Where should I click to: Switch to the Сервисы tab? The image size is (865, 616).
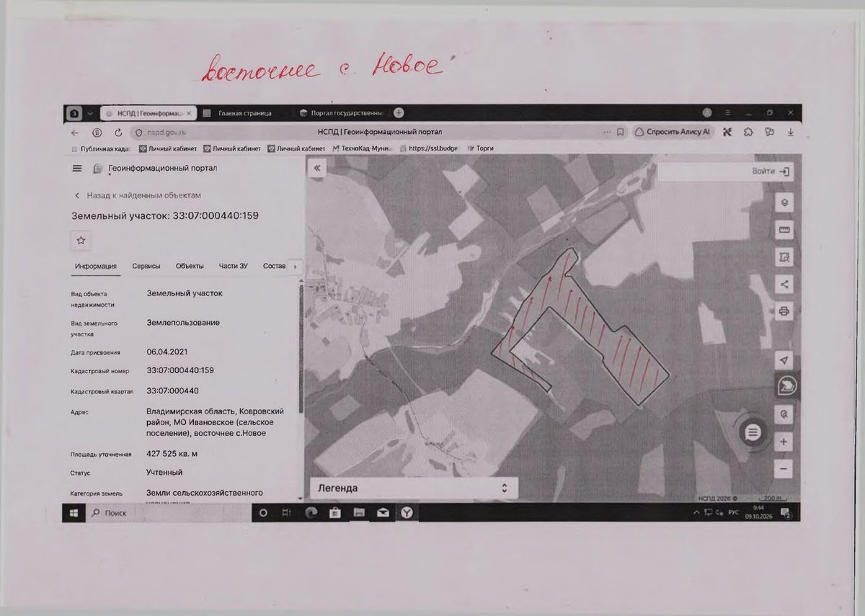(146, 266)
